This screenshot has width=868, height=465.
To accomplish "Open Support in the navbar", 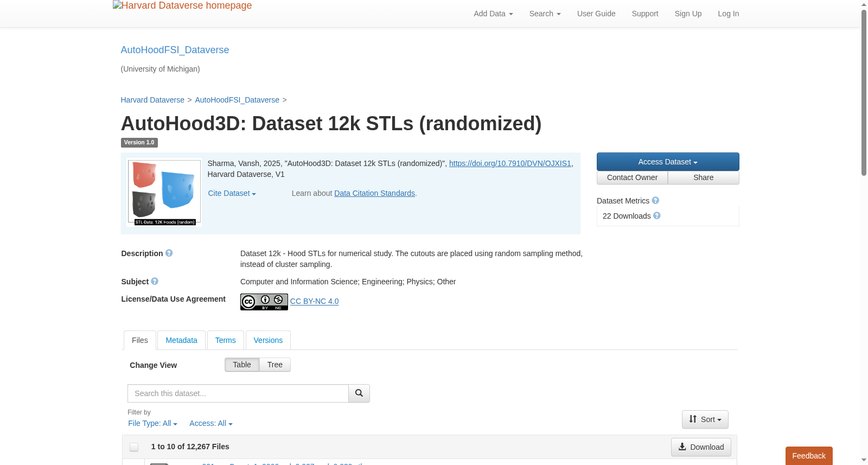I will (x=645, y=14).
